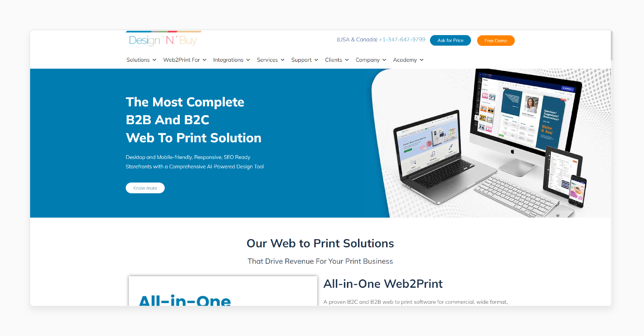The height and width of the screenshot is (336, 644).
Task: Click the Know more button
Action: (x=145, y=188)
